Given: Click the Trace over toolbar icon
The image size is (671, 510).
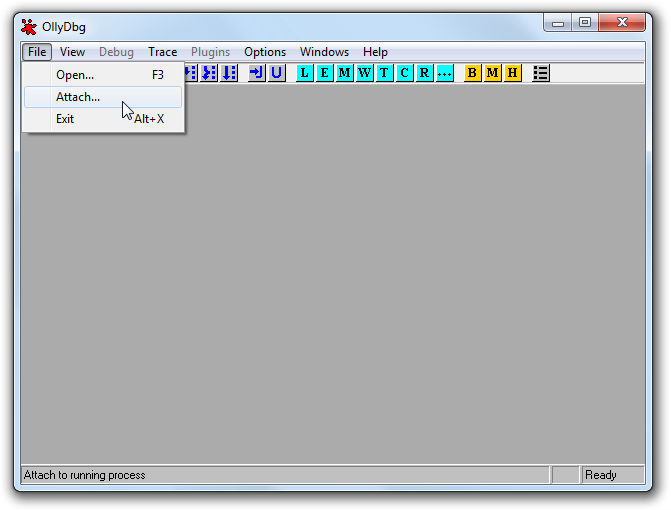Looking at the screenshot, I should [209, 73].
